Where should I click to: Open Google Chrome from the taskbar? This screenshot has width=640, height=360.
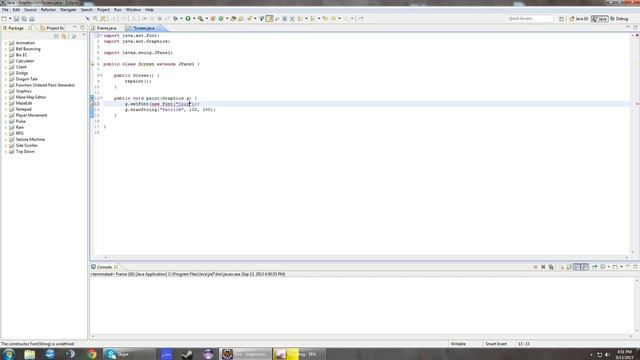coord(91,354)
